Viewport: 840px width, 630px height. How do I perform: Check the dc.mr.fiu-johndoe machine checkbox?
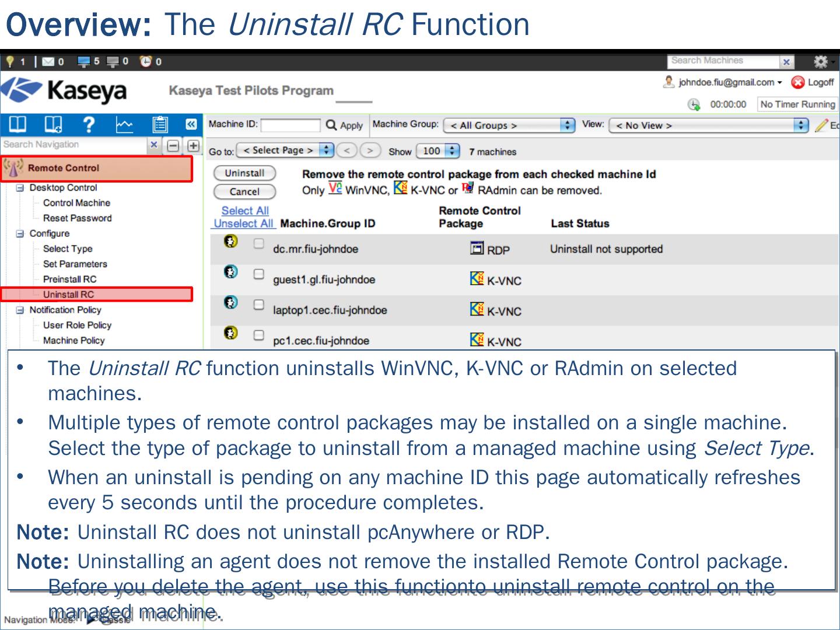pyautogui.click(x=259, y=243)
